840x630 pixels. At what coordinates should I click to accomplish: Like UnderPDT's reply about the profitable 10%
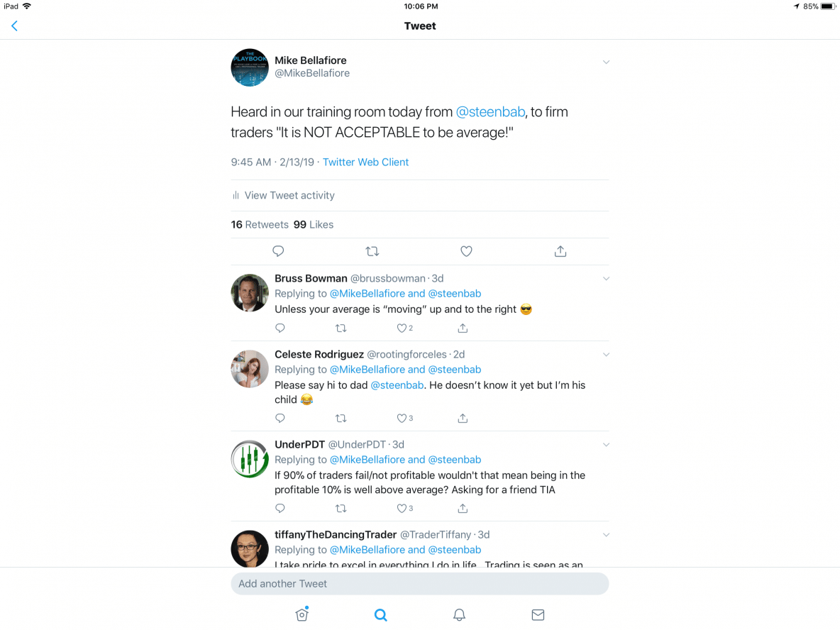coord(401,508)
